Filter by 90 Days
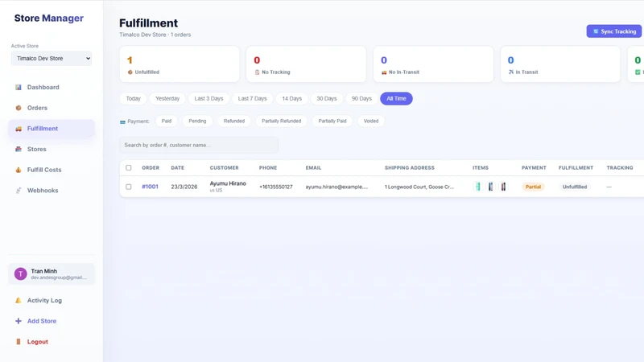644x362 pixels. tap(361, 99)
